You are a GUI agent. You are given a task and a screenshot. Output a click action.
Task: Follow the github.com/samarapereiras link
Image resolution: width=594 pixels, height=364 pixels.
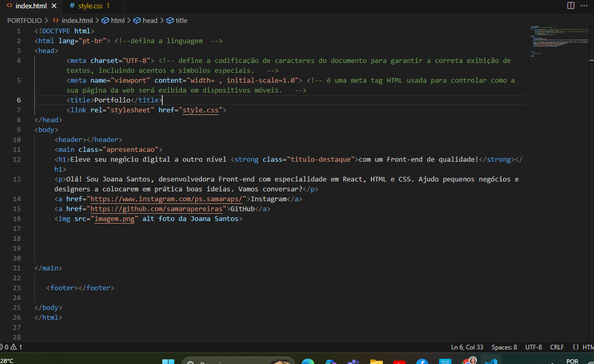pyautogui.click(x=157, y=209)
